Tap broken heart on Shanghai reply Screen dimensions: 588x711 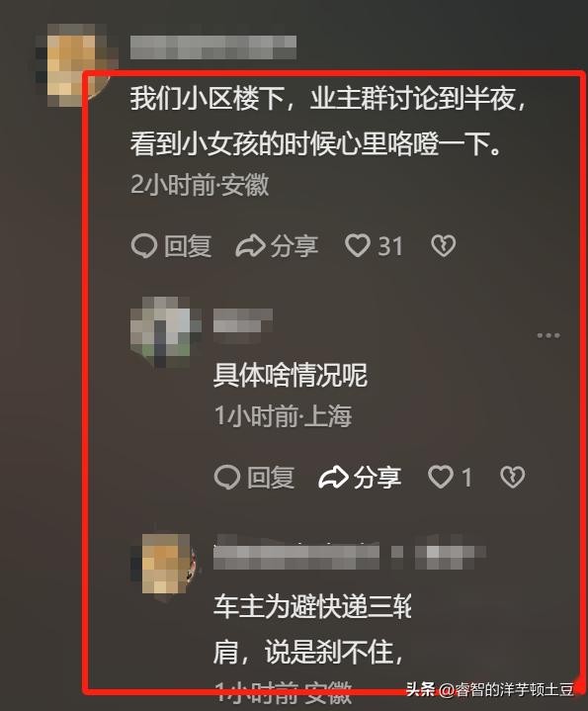point(512,477)
